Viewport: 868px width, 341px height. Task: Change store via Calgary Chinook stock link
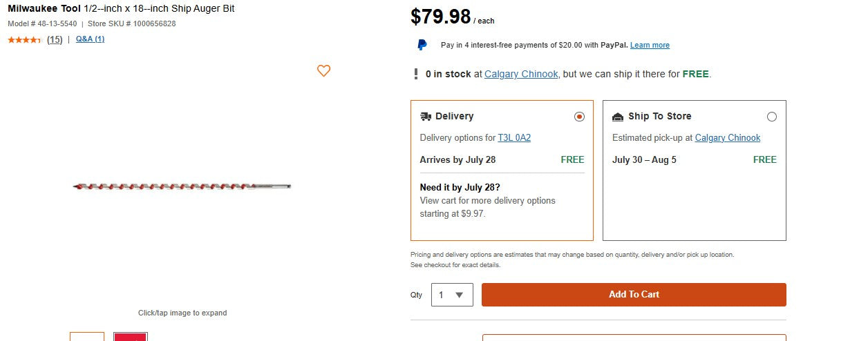[521, 74]
